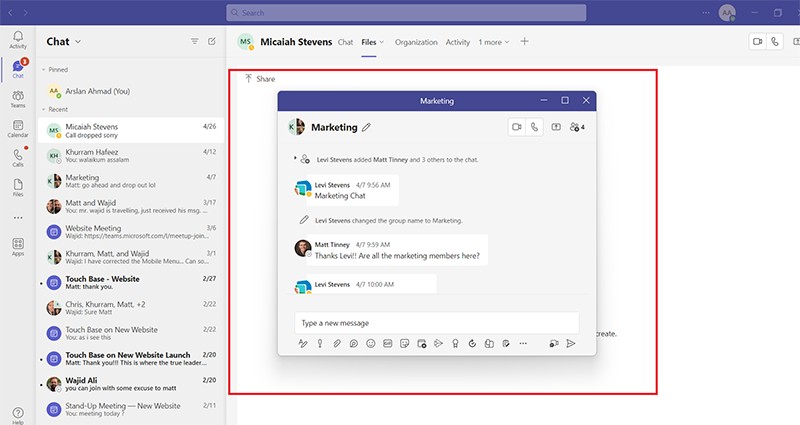Open the chat list filter icon
The width and height of the screenshot is (800, 425).
click(x=194, y=41)
